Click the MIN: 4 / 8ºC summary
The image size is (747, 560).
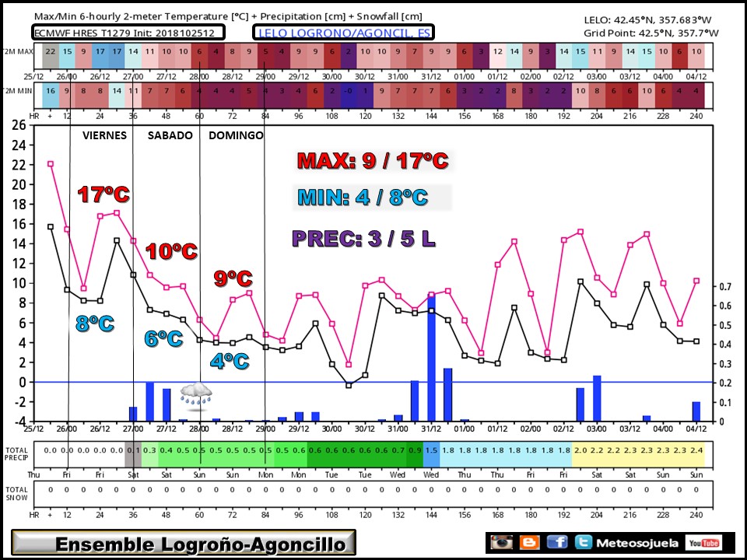click(x=363, y=197)
